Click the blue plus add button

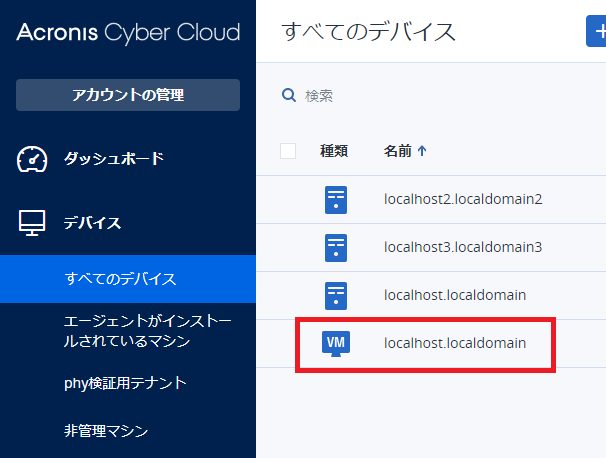point(596,31)
